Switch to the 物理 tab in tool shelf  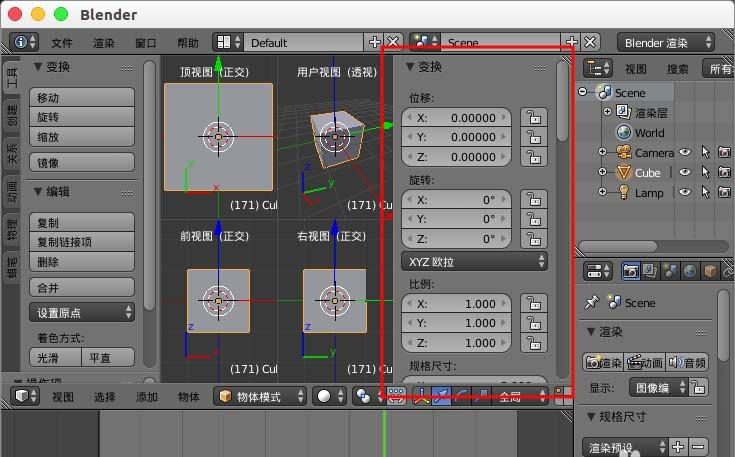pyautogui.click(x=12, y=228)
